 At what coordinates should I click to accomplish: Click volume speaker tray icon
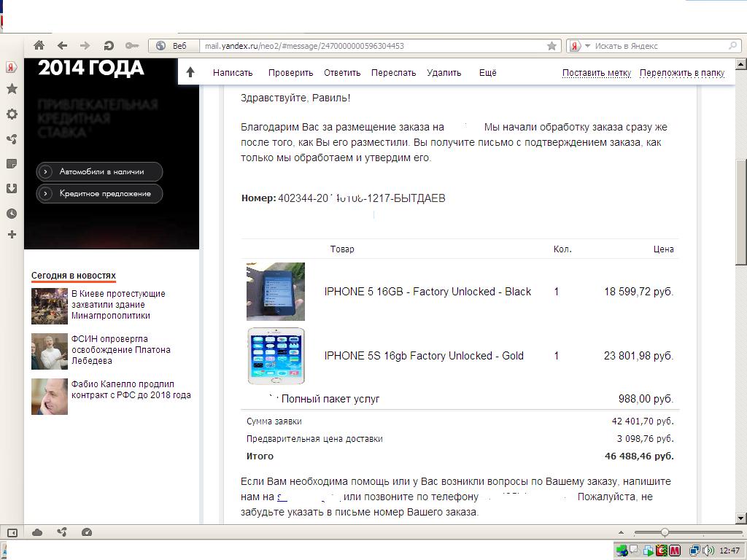[x=708, y=551]
